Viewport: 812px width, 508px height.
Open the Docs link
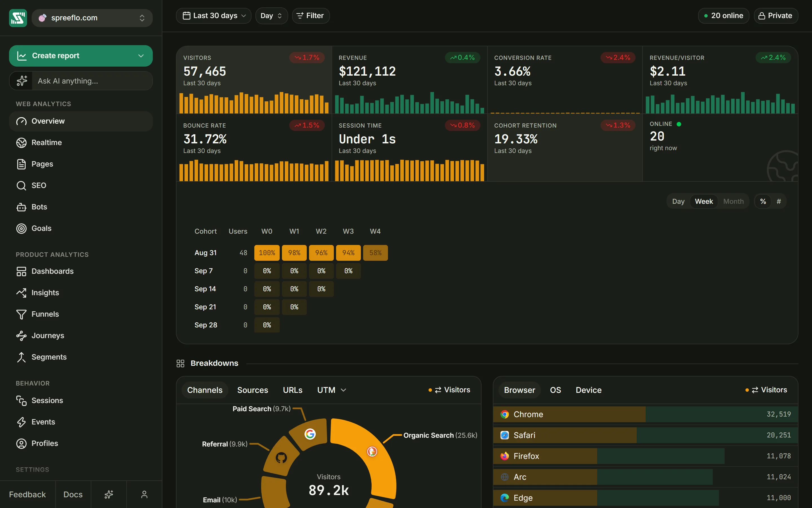[x=73, y=494]
